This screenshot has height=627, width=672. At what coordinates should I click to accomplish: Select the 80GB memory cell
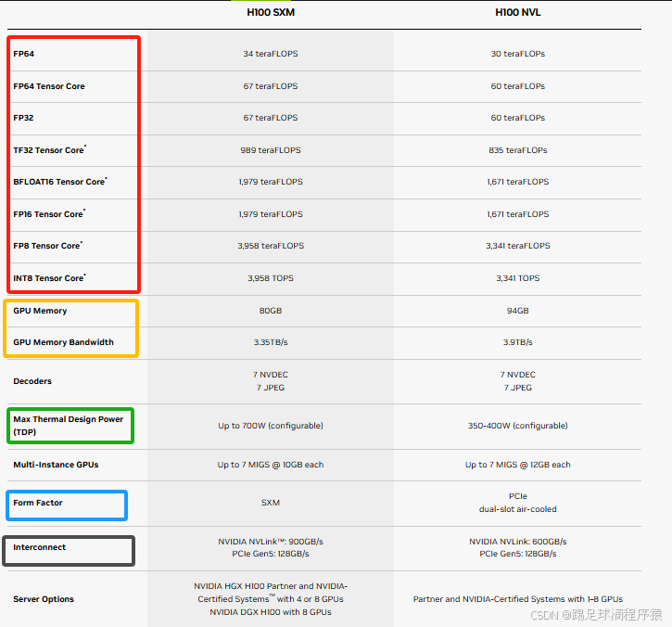(x=271, y=311)
